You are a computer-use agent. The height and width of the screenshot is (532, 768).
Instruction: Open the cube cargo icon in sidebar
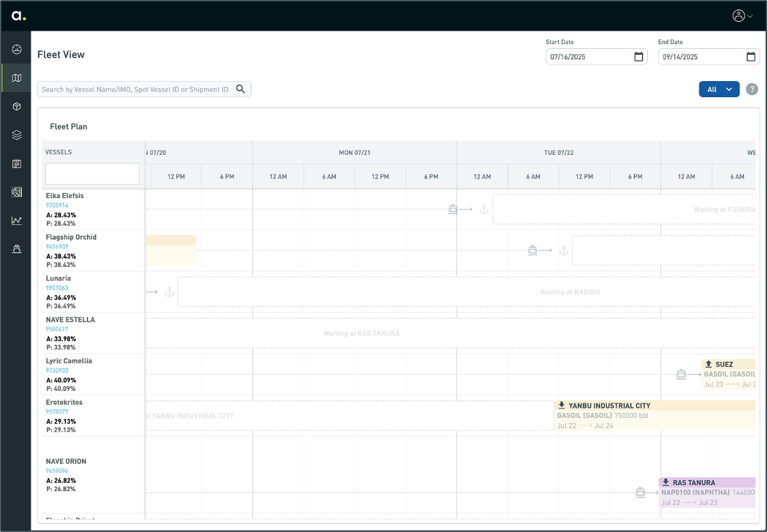pos(17,106)
